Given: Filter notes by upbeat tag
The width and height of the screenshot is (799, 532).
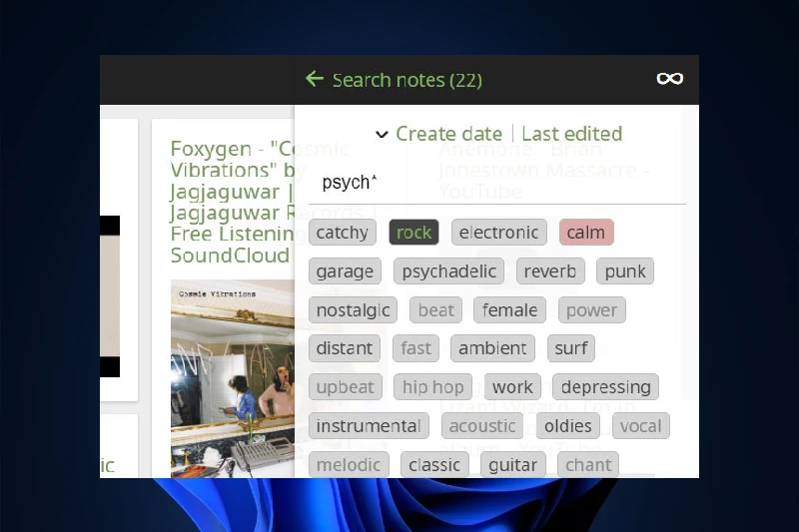Looking at the screenshot, I should (345, 387).
